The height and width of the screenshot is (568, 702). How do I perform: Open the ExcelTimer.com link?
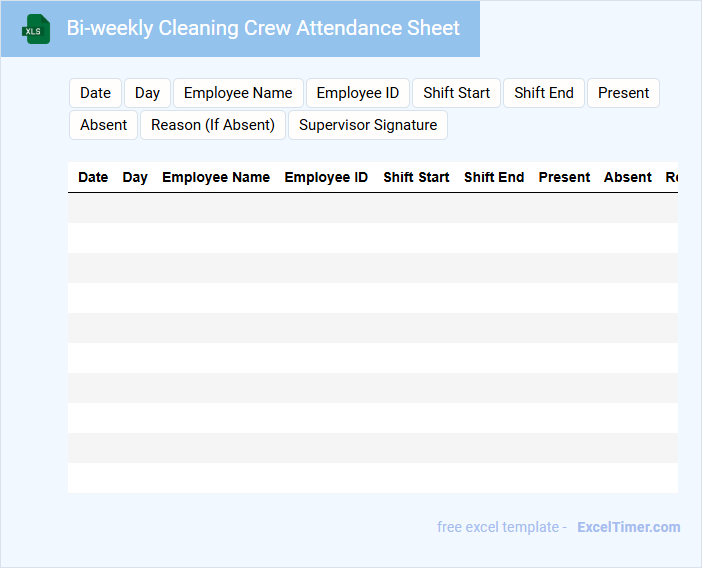tap(628, 527)
